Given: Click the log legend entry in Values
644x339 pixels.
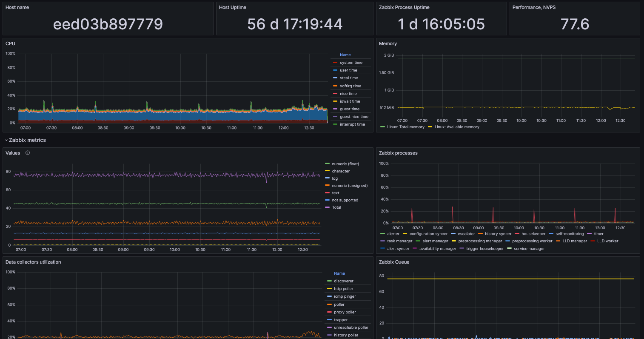Looking at the screenshot, I should (x=335, y=178).
